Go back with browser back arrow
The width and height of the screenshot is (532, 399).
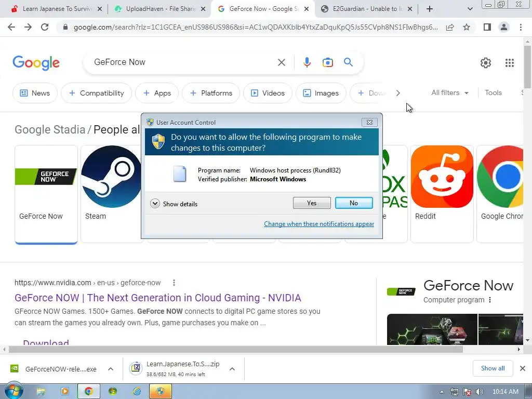click(x=11, y=27)
